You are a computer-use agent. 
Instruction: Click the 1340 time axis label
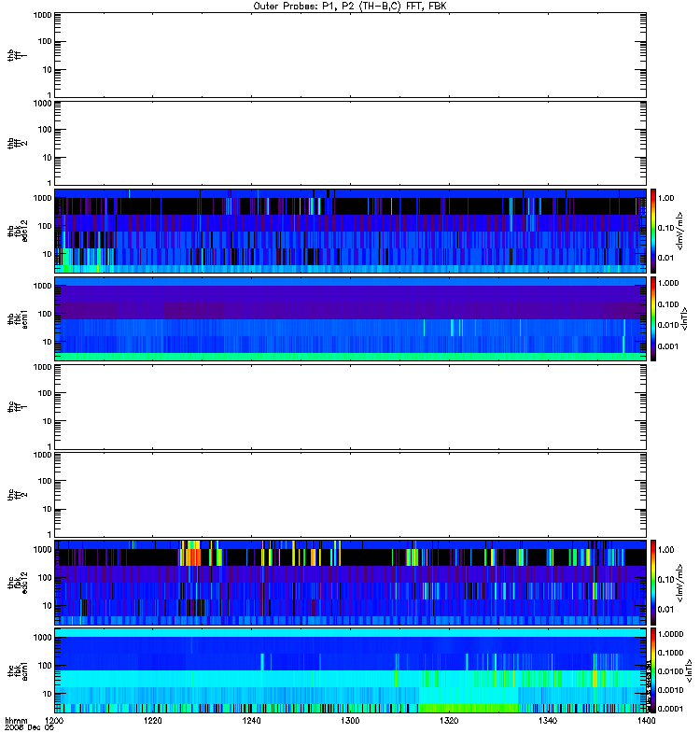coord(548,721)
